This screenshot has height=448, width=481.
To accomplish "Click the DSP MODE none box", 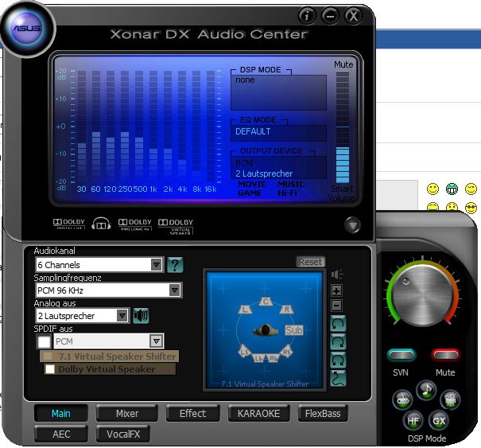I will [278, 92].
